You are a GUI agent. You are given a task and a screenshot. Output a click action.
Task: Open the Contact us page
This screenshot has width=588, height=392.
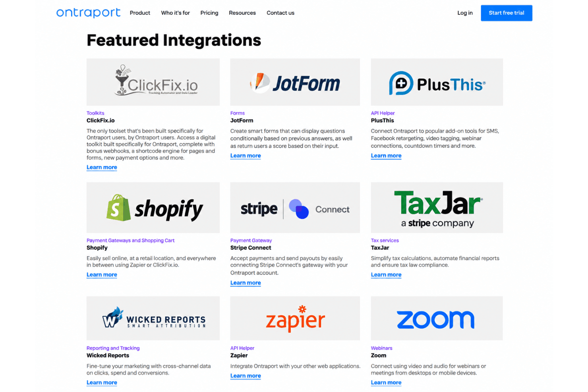click(x=280, y=13)
